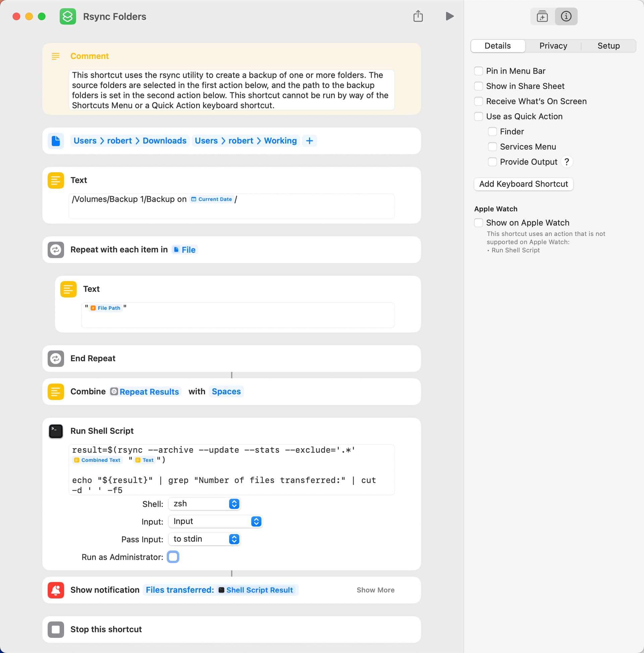
Task: Enable Receive What's On Screen
Action: 479,101
